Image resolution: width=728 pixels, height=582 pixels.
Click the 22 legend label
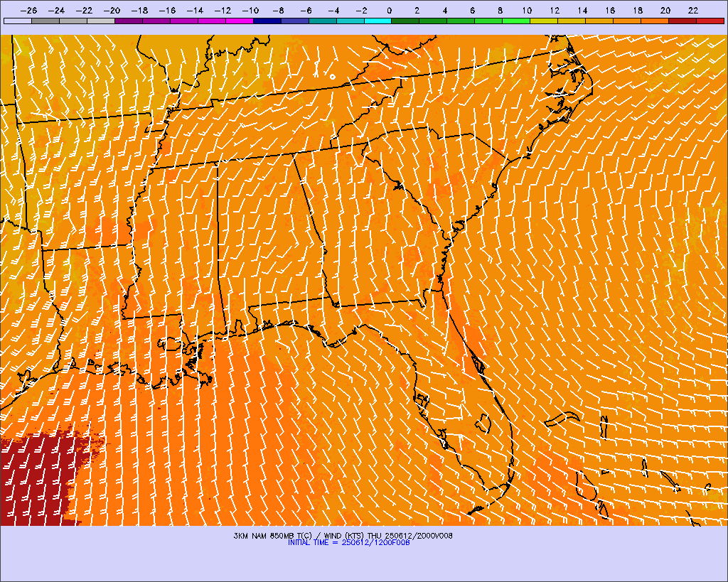[x=693, y=11]
